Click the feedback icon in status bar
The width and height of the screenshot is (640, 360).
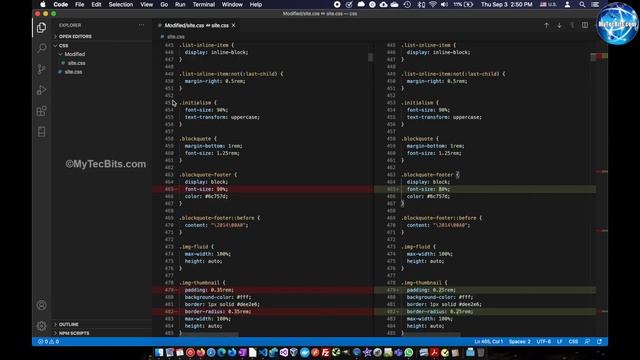[587, 342]
